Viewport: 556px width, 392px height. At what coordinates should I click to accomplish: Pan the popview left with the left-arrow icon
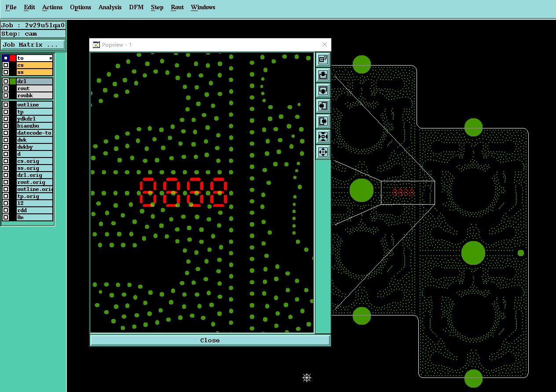[x=323, y=106]
